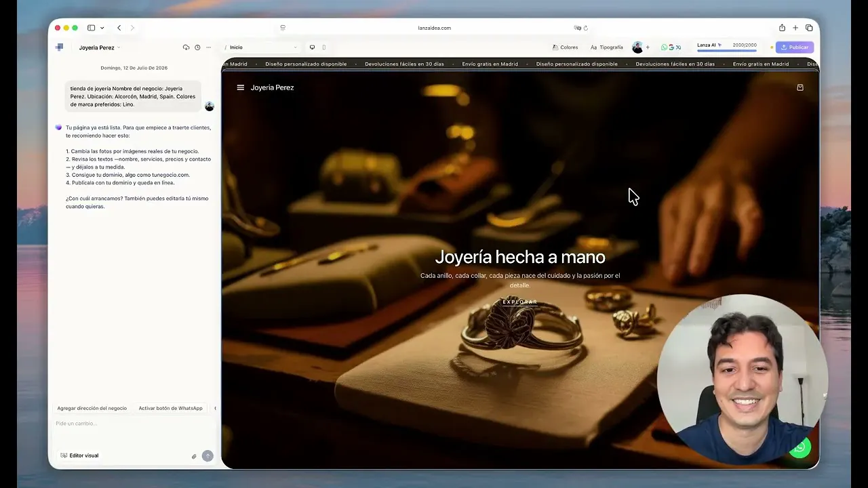Open the Tipografía panel

pyautogui.click(x=606, y=47)
